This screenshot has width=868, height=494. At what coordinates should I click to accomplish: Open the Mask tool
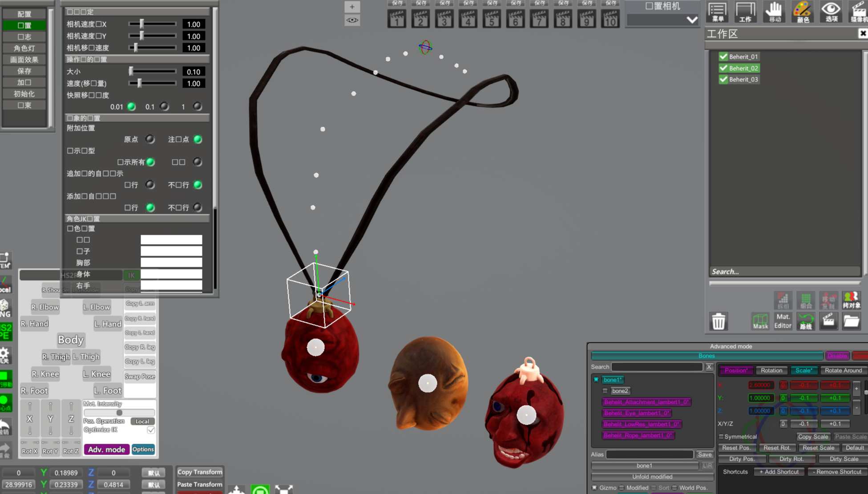[760, 321]
